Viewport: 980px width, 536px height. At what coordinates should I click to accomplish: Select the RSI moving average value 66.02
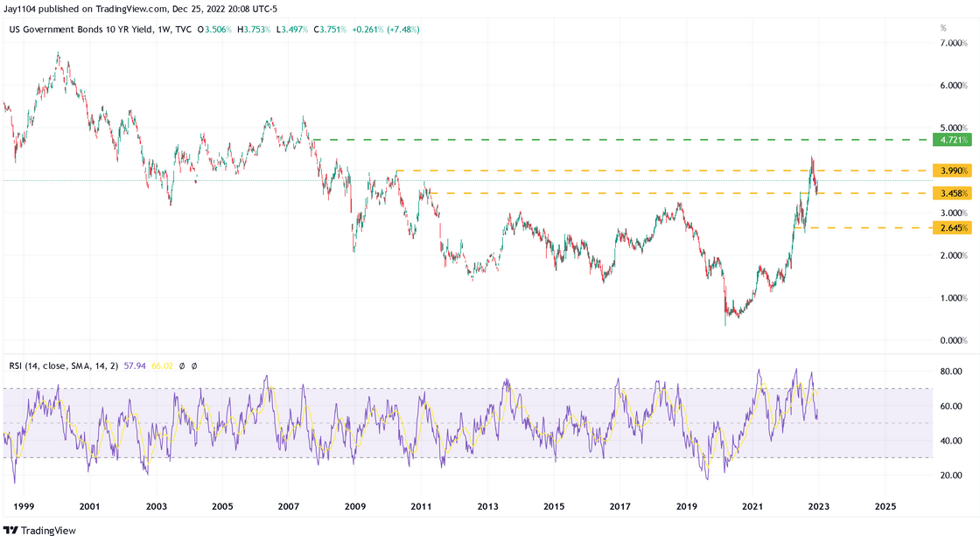click(162, 365)
